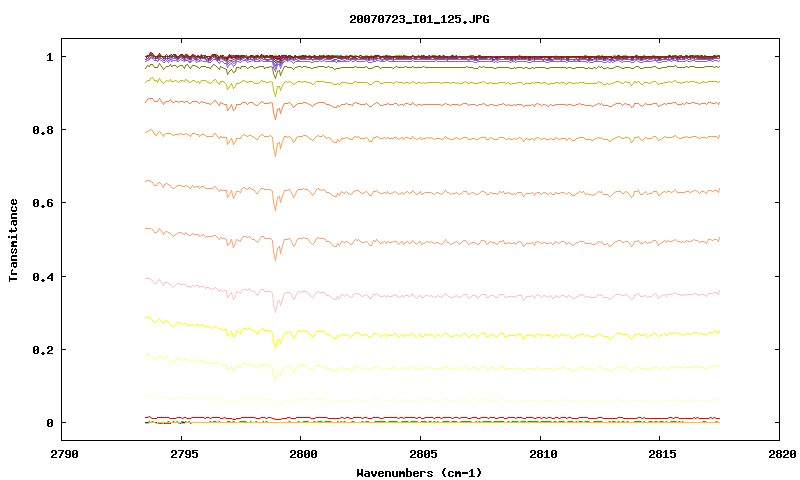Click the x-axis tick label 2815
The width and height of the screenshot is (800, 480).
pos(662,454)
